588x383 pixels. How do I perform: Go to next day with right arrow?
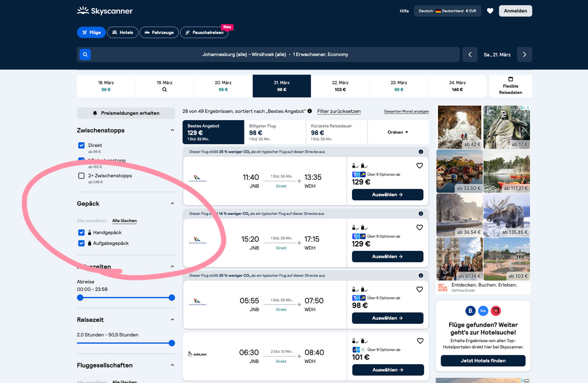point(524,55)
